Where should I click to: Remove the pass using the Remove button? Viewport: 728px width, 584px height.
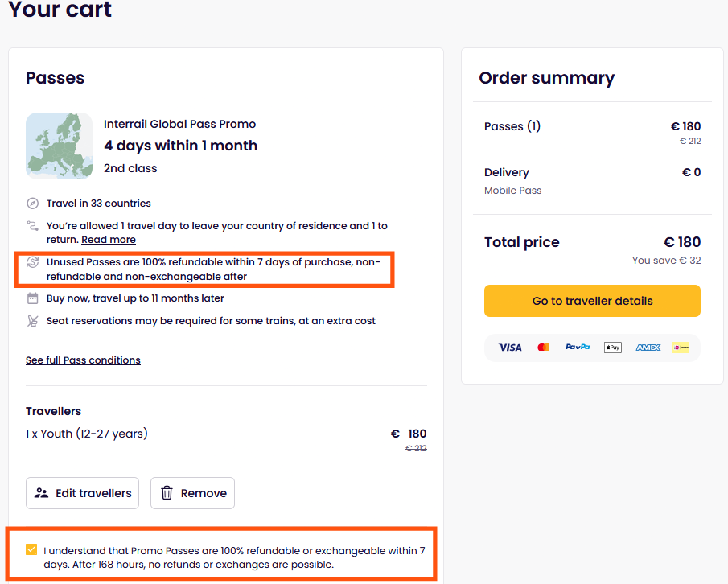193,493
